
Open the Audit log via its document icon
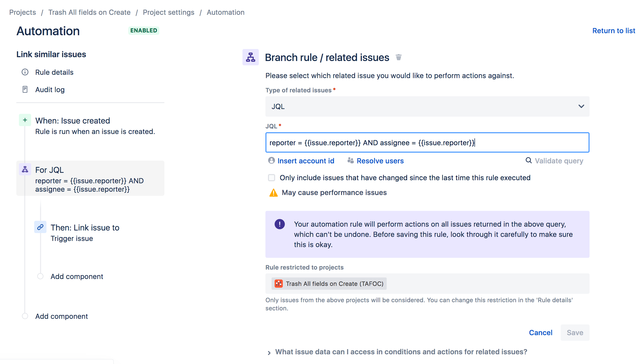[x=25, y=89]
